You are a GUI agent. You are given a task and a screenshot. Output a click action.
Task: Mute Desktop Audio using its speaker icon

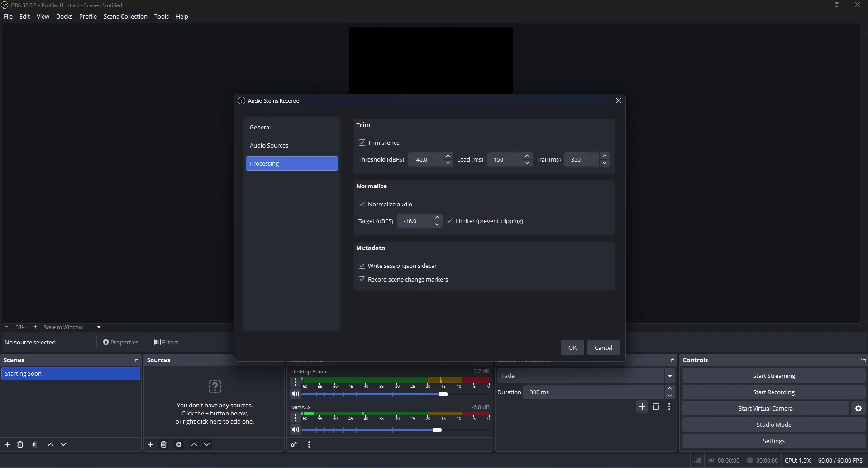click(296, 394)
